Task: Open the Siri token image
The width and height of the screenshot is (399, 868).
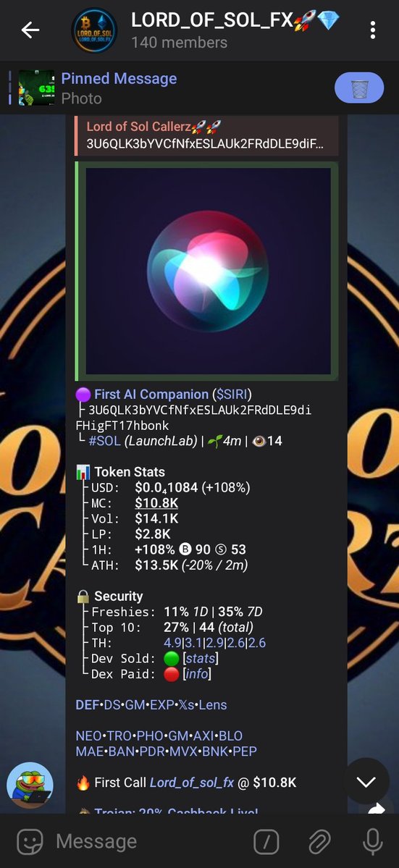Action: [x=208, y=271]
